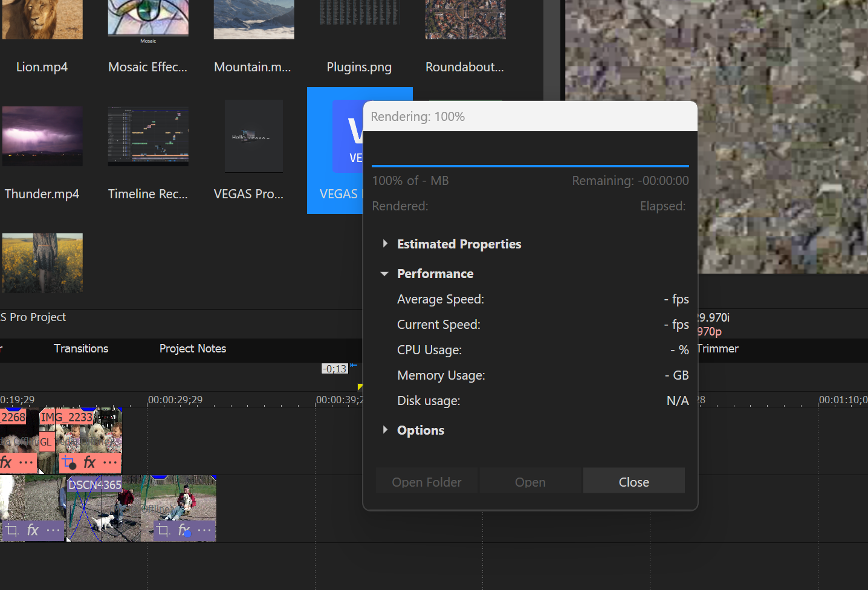
Task: Select the Mosaic Effect media thumbnail
Action: [x=148, y=19]
